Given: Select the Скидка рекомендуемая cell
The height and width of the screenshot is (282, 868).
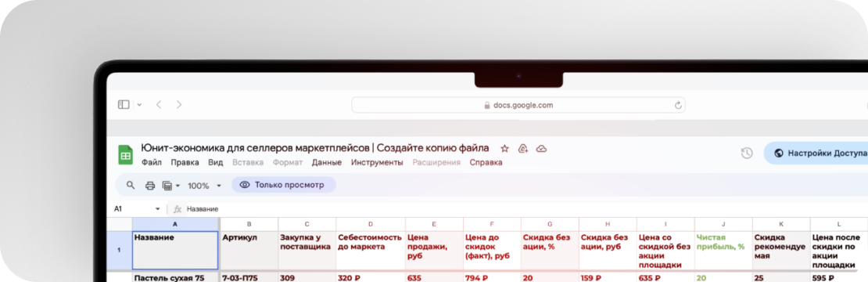Looking at the screenshot, I should coord(781,251).
